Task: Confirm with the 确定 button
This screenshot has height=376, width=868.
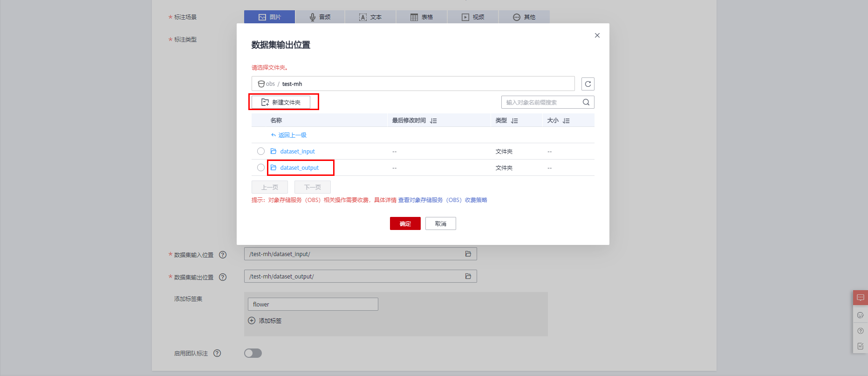Action: pyautogui.click(x=405, y=223)
